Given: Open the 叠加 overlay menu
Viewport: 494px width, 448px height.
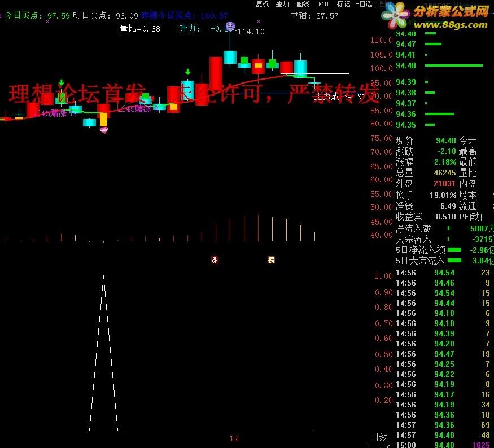Looking at the screenshot, I should point(282,4).
